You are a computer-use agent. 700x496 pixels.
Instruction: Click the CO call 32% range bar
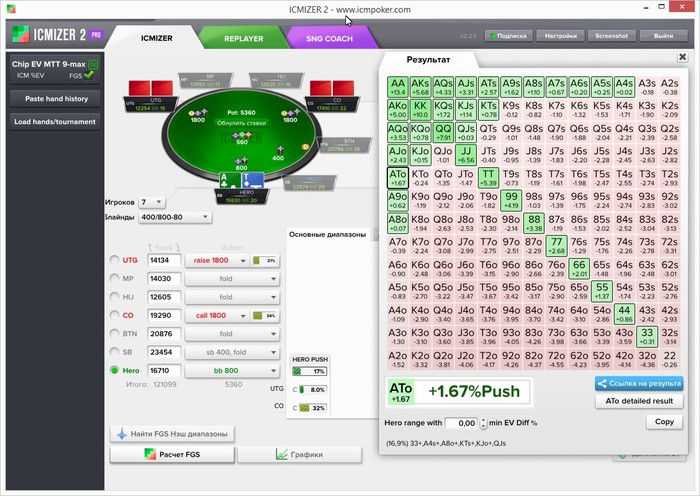[x=312, y=408]
